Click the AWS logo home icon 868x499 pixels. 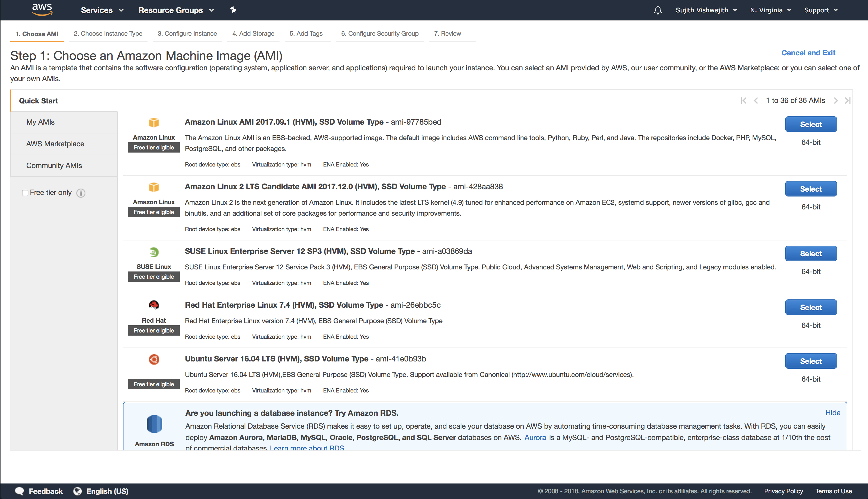pos(42,10)
